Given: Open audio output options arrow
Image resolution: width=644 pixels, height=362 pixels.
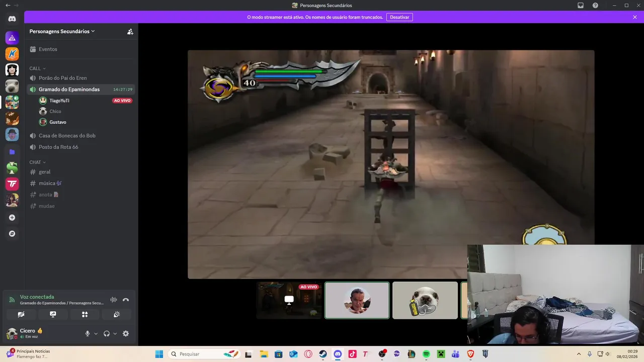Looking at the screenshot, I should [115, 333].
